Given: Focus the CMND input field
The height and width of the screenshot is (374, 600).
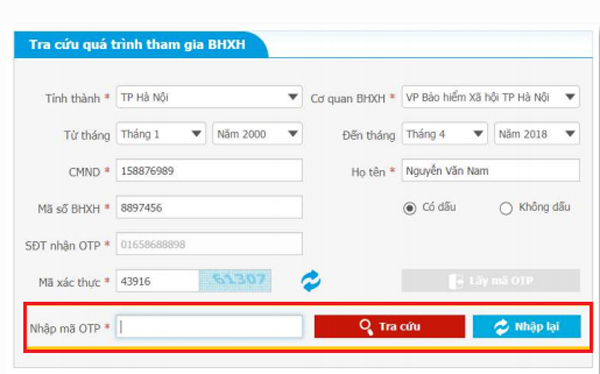Looking at the screenshot, I should (209, 170).
